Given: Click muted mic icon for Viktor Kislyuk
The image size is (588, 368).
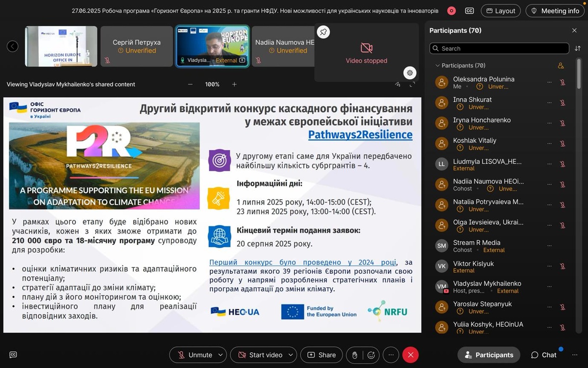Looking at the screenshot, I should (563, 266).
